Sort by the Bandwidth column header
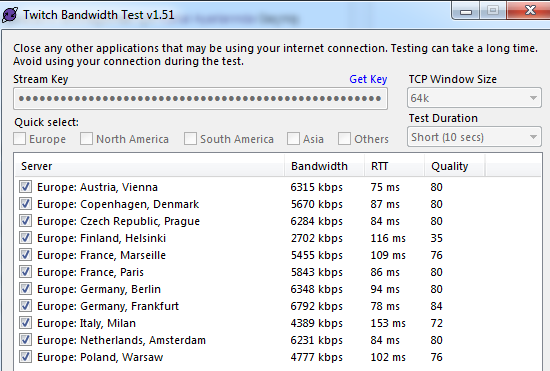 tap(324, 166)
